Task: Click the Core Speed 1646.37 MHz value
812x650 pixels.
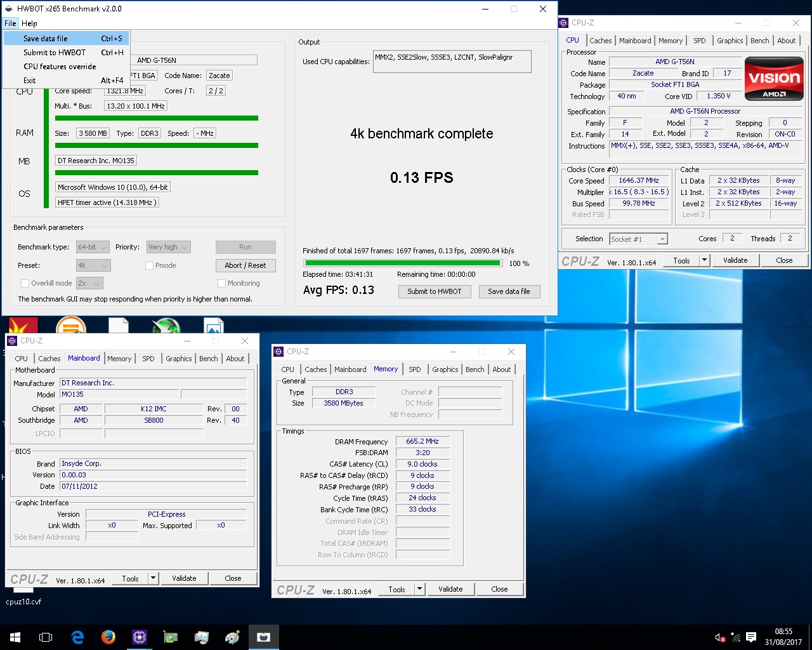Action: click(x=639, y=180)
